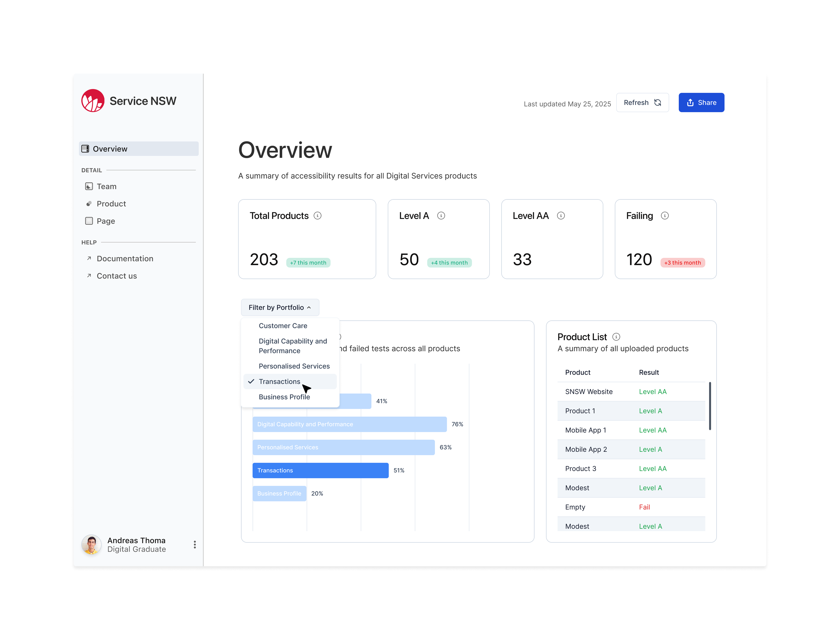The height and width of the screenshot is (640, 840).
Task: Go to the Product sidebar page
Action: (111, 204)
